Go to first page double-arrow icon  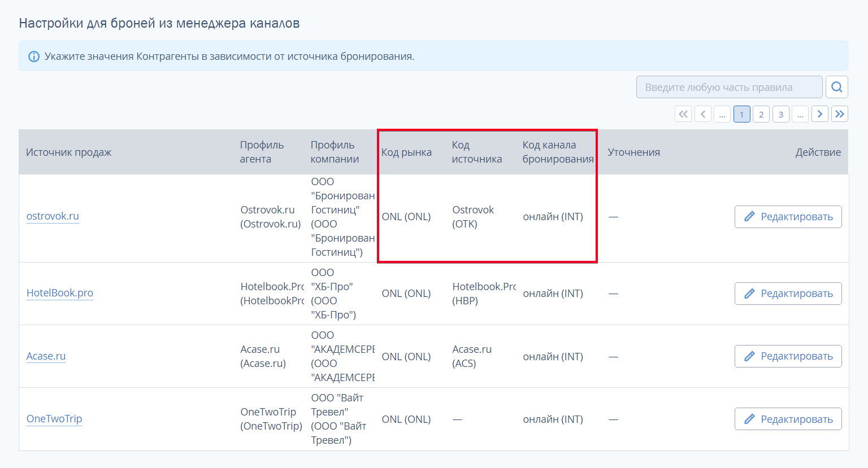(x=683, y=114)
